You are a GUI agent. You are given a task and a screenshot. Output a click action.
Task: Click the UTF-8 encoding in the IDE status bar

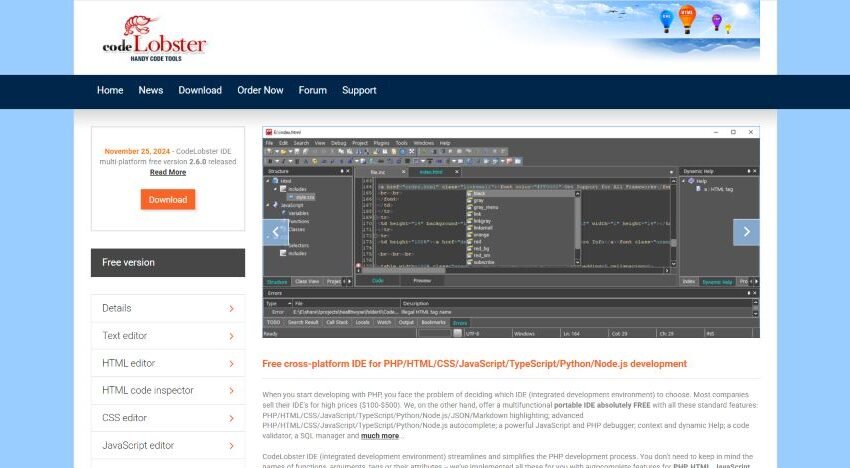tap(473, 334)
